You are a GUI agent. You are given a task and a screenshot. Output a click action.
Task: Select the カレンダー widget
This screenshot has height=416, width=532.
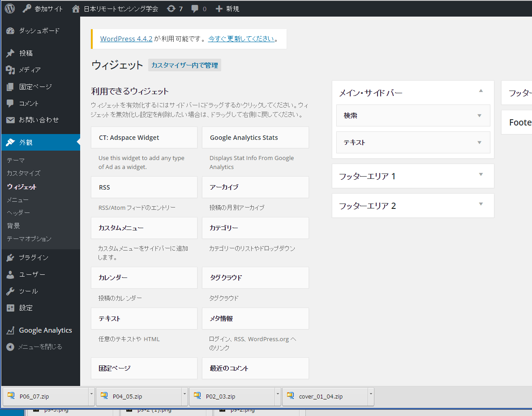(144, 278)
